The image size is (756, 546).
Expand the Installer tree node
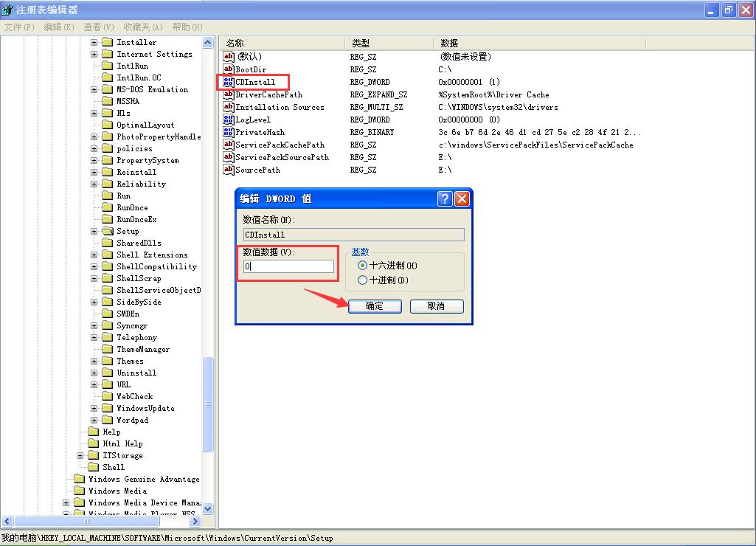point(94,43)
